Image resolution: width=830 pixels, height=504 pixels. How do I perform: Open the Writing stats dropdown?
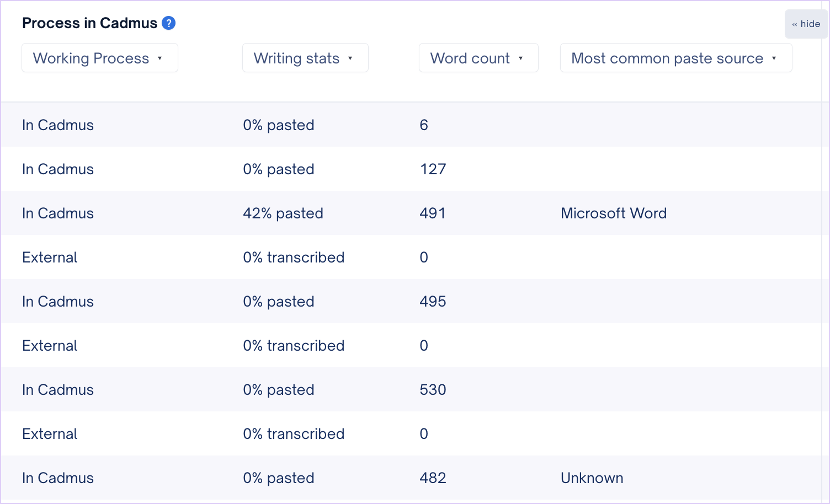click(x=305, y=58)
